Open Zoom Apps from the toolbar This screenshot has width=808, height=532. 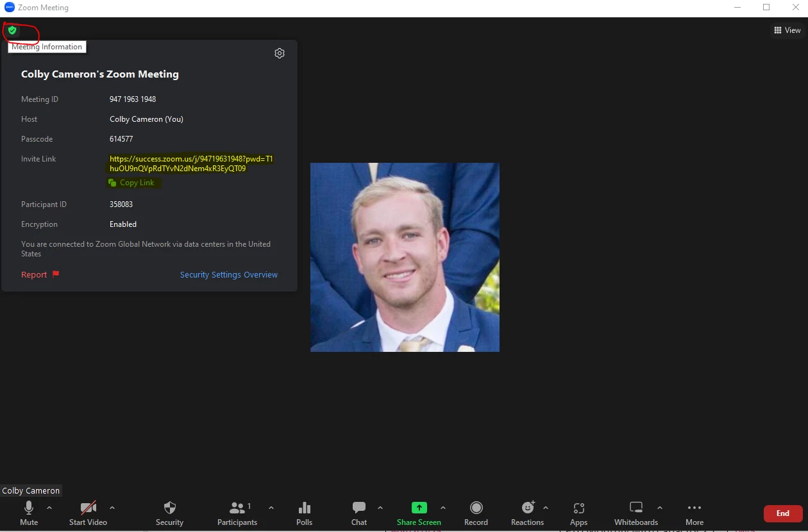click(x=578, y=513)
